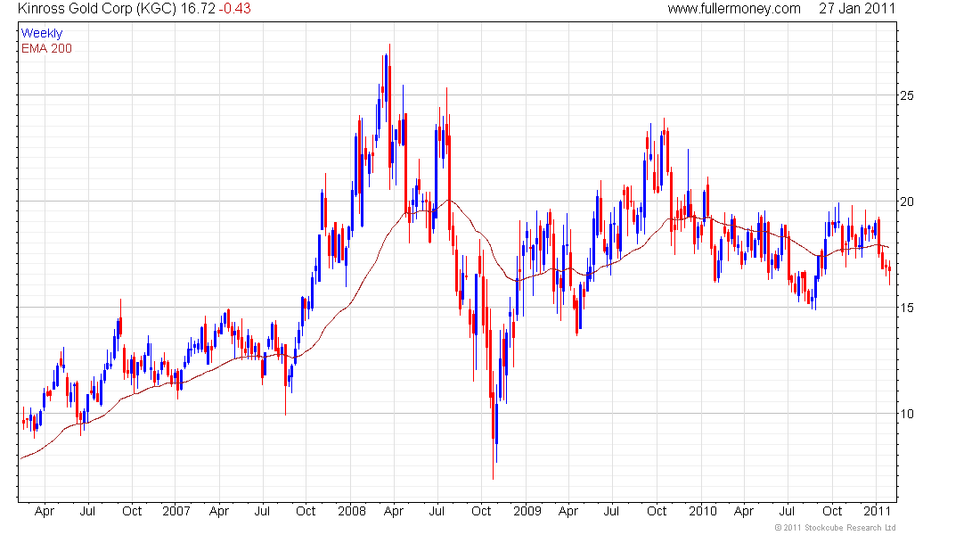Select the 2007 label on time axis
This screenshot has width=980, height=535.
pyautogui.click(x=176, y=512)
